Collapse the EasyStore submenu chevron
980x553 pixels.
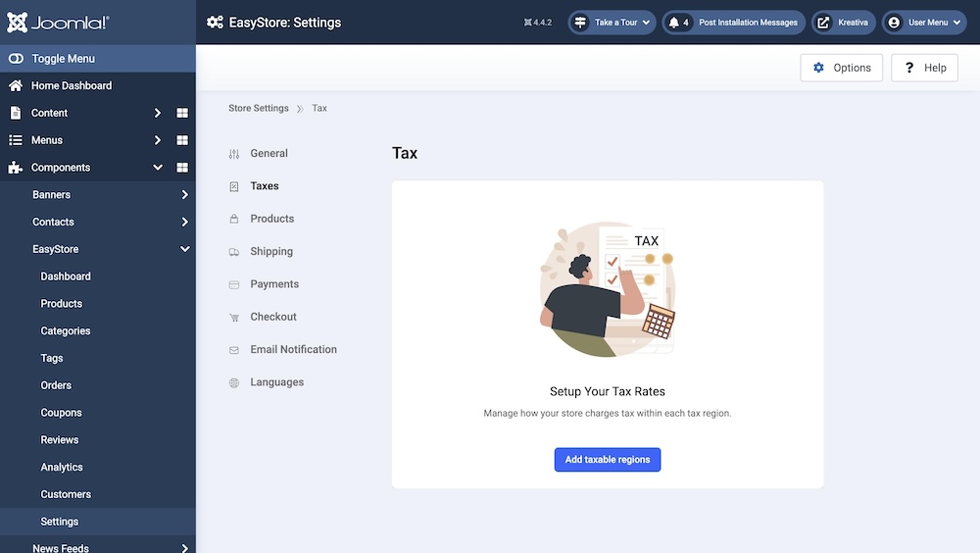[185, 249]
